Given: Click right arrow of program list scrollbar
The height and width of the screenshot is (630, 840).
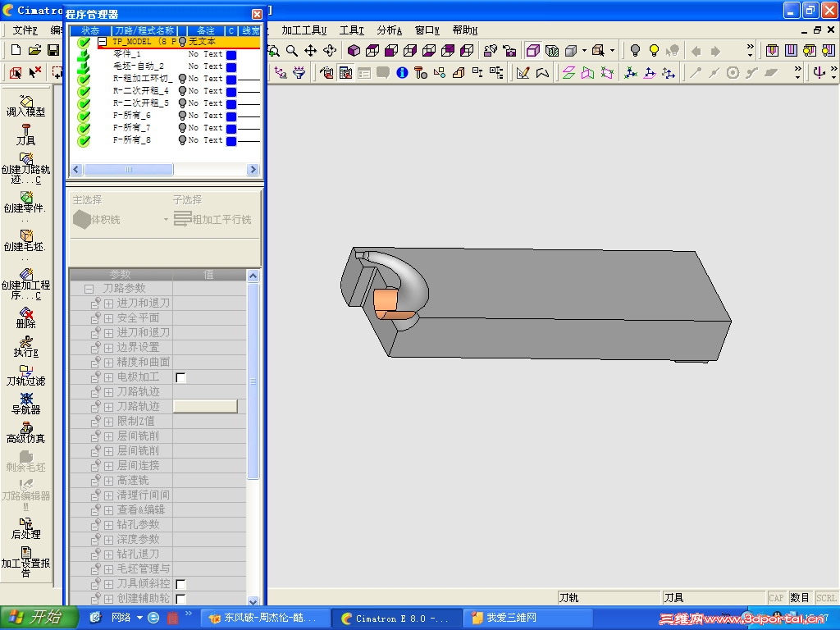Looking at the screenshot, I should 253,170.
